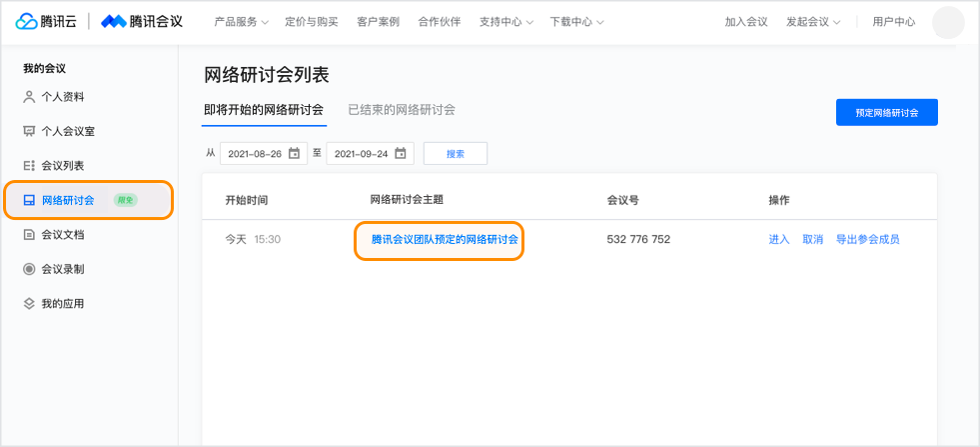The height and width of the screenshot is (447, 980).
Task: Click the user avatar in header
Action: click(x=947, y=22)
